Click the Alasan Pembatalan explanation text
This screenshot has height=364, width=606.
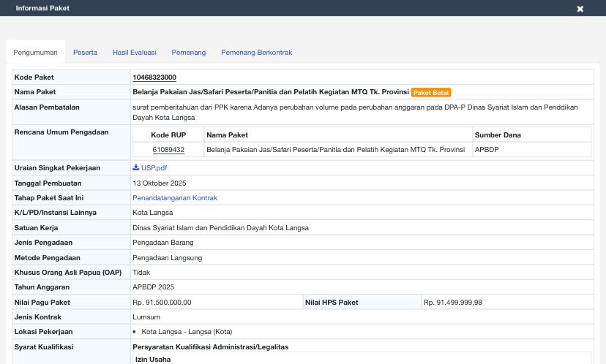tap(355, 112)
